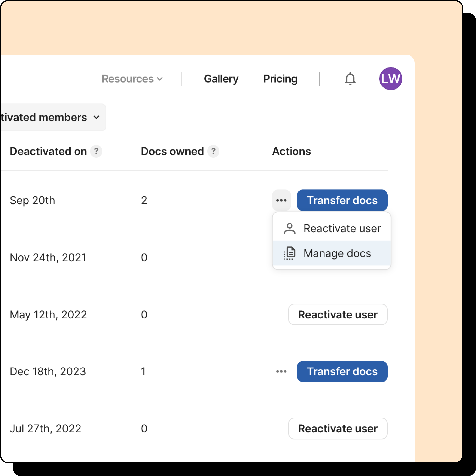Reactivate user deactivated Jul 27th, 2022
This screenshot has width=476, height=476.
click(338, 429)
